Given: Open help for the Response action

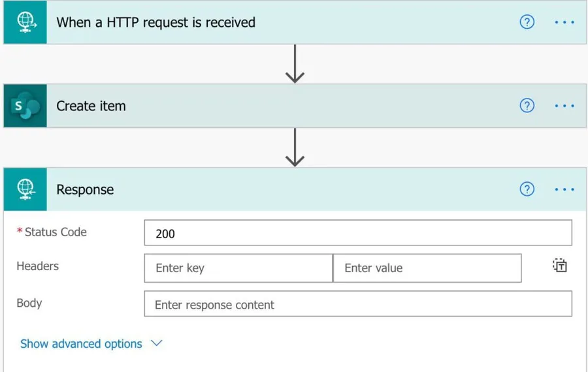Looking at the screenshot, I should coord(527,189).
